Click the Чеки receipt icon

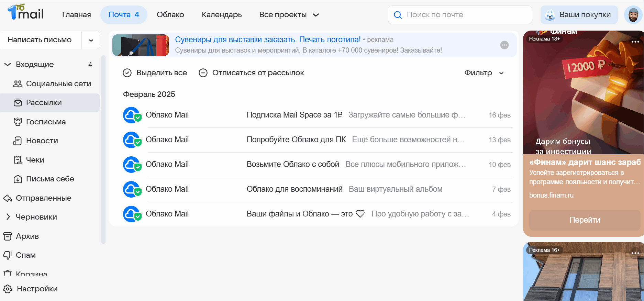[18, 160]
